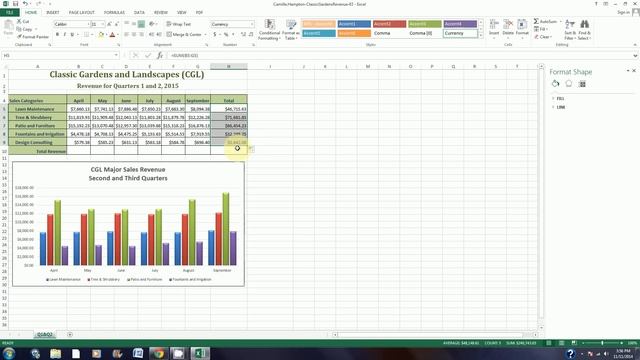Open the borders dropdown arrow

[x=92, y=35]
